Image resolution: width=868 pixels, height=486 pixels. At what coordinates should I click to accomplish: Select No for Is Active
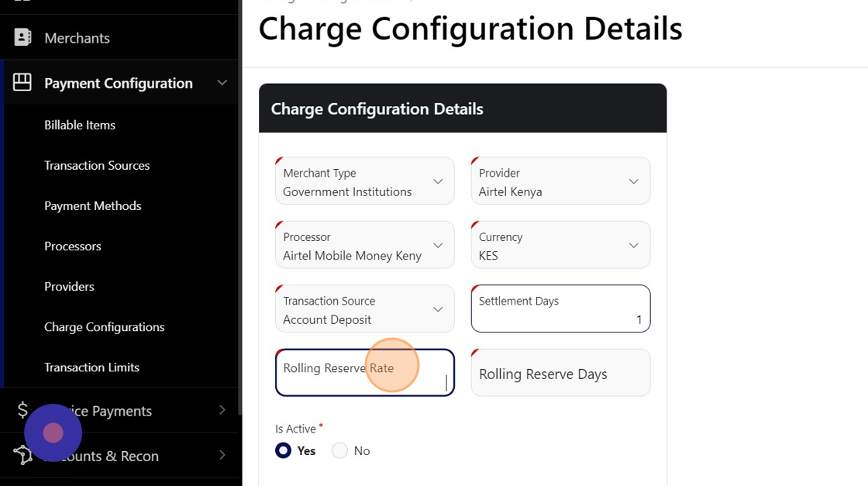339,450
